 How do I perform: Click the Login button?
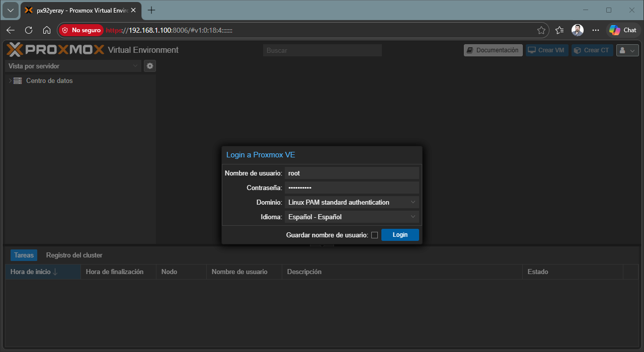tap(400, 235)
